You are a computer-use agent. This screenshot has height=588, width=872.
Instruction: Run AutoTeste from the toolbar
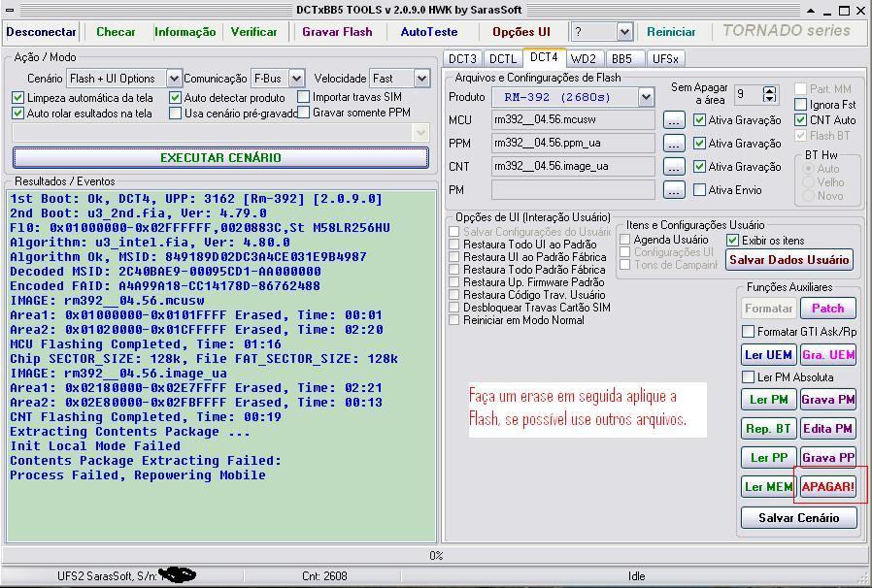(429, 32)
